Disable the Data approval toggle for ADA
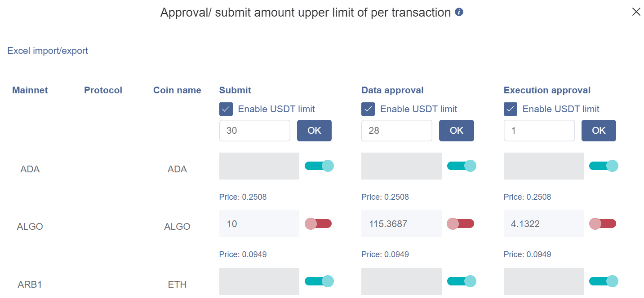This screenshot has width=644, height=298. tap(461, 166)
